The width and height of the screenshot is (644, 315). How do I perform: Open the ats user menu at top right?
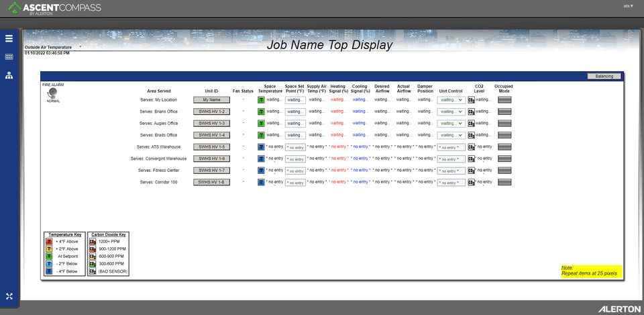tap(628, 5)
